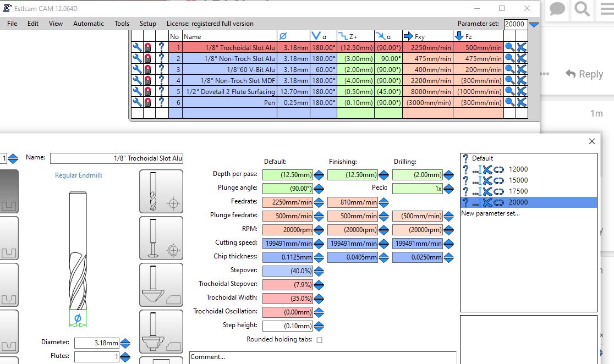The width and height of the screenshot is (614, 364).
Task: Choose the chamfer V-bit tool shape icon
Action: [161, 285]
